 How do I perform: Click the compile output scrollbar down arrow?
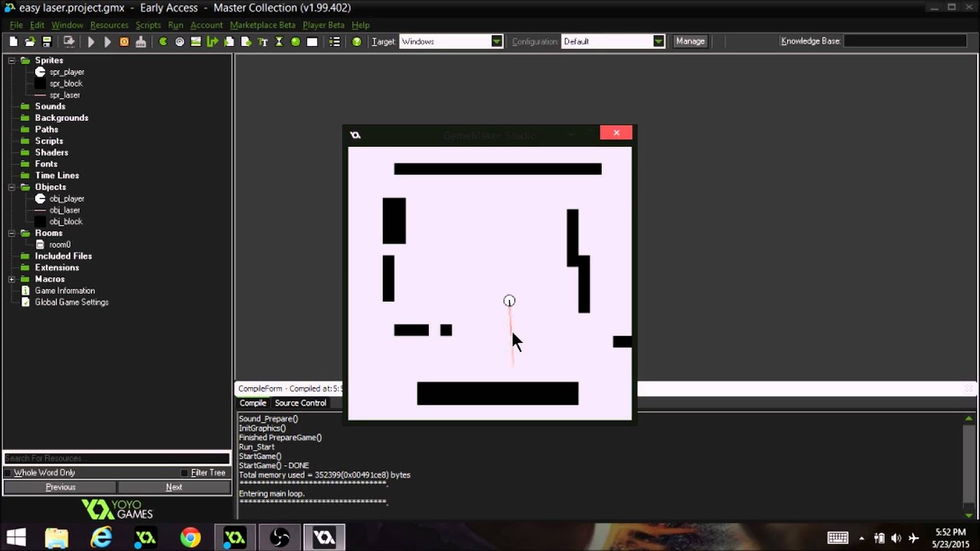tap(969, 515)
